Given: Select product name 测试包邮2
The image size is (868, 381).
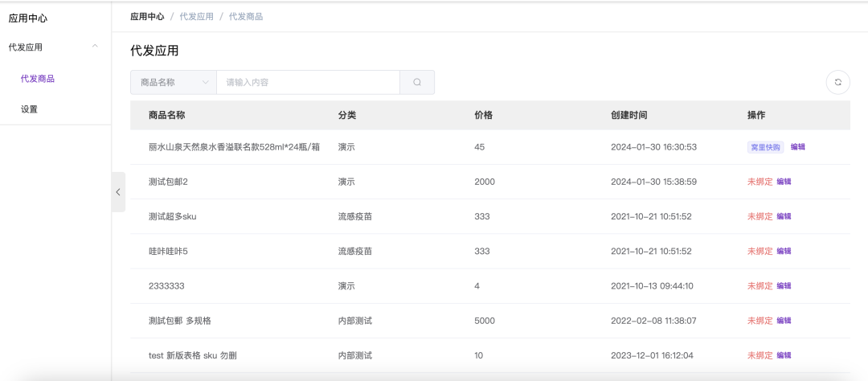Looking at the screenshot, I should coord(168,182).
